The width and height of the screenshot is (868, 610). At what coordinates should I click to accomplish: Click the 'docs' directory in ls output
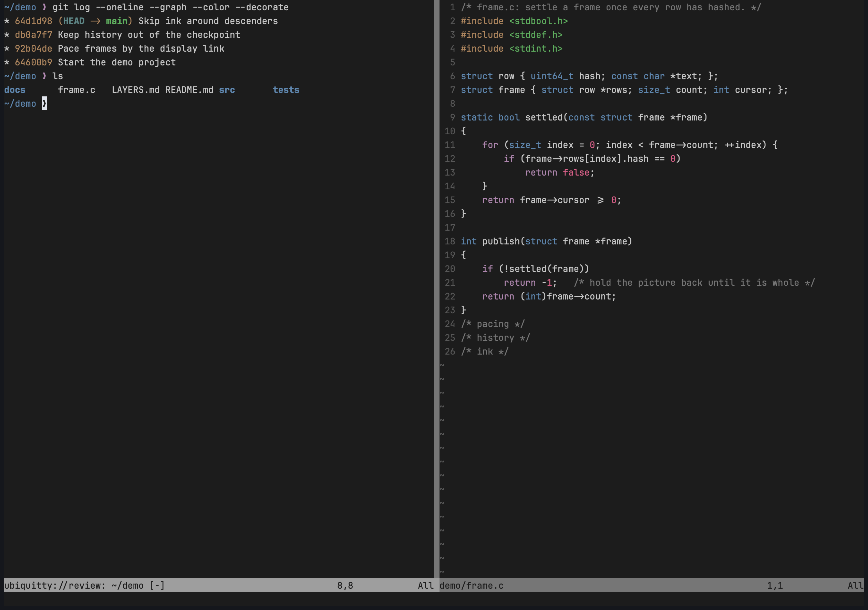(15, 90)
